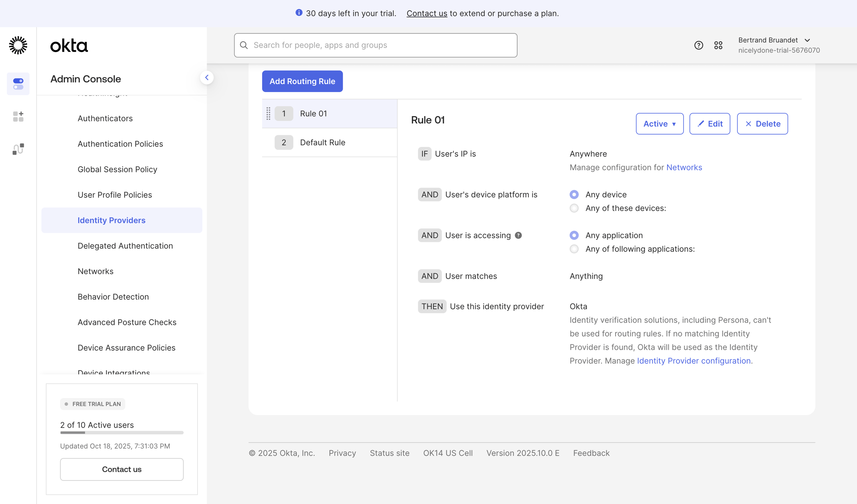Viewport: 857px width, 504px height.
Task: Edit Rule 01
Action: point(710,124)
